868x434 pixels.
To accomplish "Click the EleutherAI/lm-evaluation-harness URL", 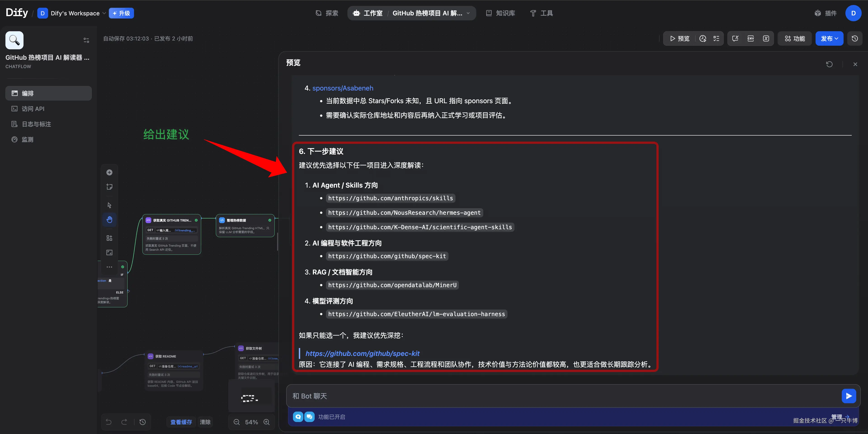I will (416, 314).
